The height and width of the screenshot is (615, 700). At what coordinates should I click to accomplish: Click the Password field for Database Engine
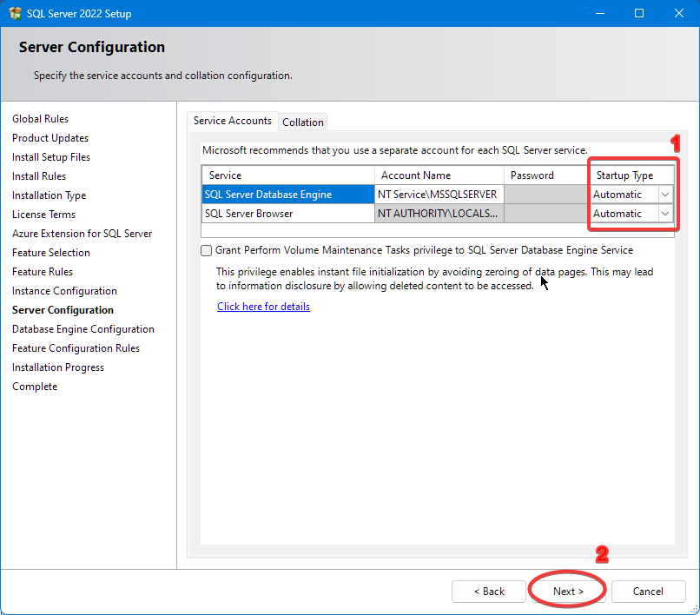pyautogui.click(x=546, y=195)
